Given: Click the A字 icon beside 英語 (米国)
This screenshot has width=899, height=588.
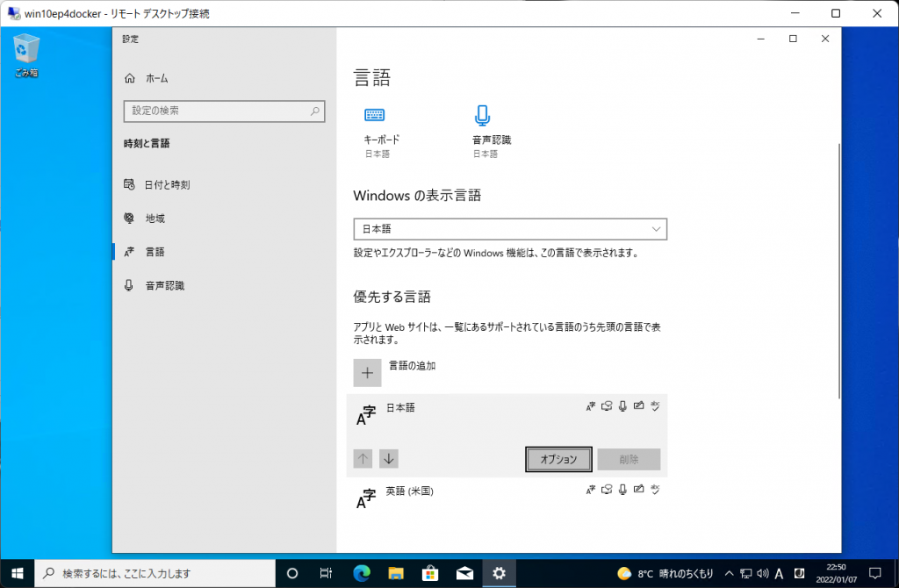Looking at the screenshot, I should click(x=366, y=498).
